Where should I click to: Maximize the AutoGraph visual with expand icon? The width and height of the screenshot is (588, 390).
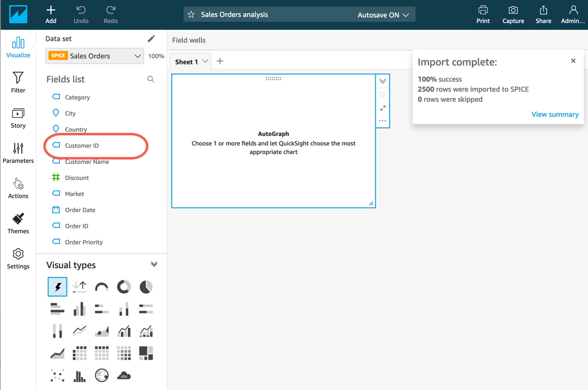click(383, 108)
